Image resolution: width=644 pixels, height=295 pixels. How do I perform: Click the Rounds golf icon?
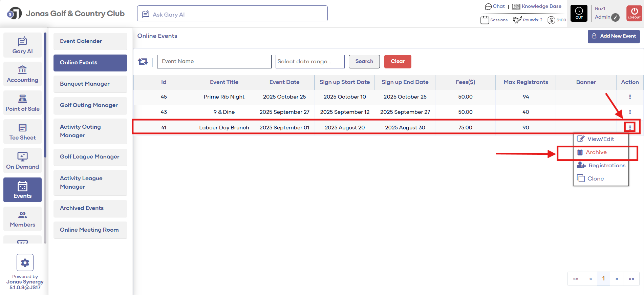[x=517, y=20]
